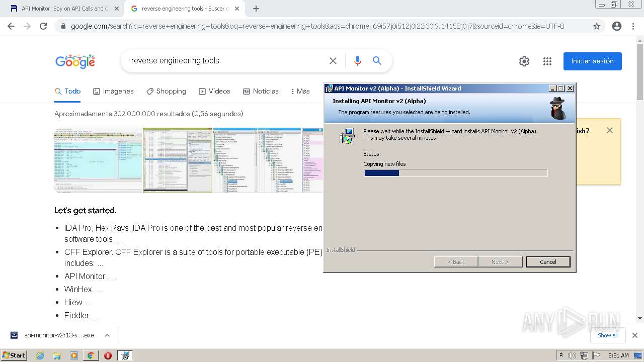Switch to the Vídeos tab
This screenshot has height=362, width=644.
click(214, 92)
